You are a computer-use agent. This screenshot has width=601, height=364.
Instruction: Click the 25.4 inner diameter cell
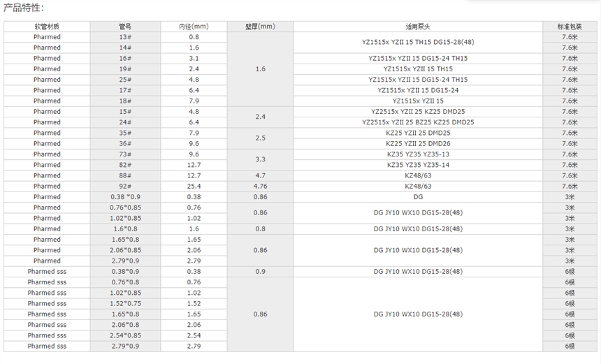point(194,187)
